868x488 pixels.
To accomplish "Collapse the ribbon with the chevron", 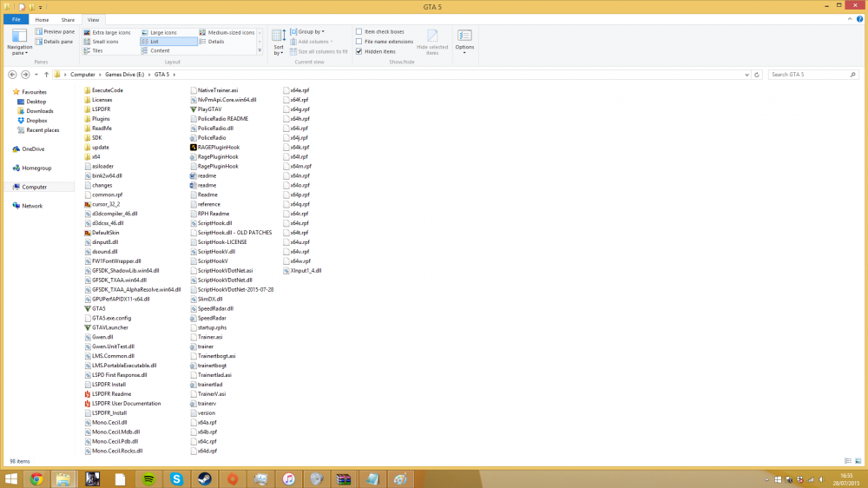I will 850,19.
